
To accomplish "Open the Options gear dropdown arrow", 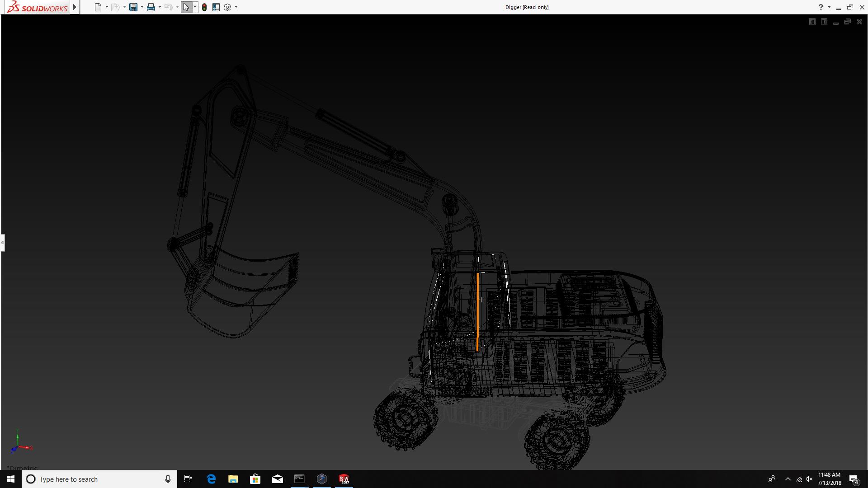I will (236, 7).
